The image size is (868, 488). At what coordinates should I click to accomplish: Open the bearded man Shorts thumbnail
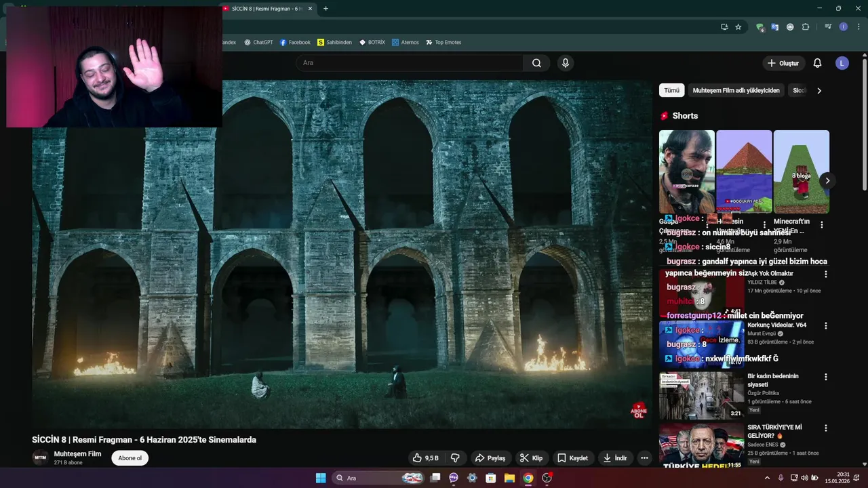point(687,171)
